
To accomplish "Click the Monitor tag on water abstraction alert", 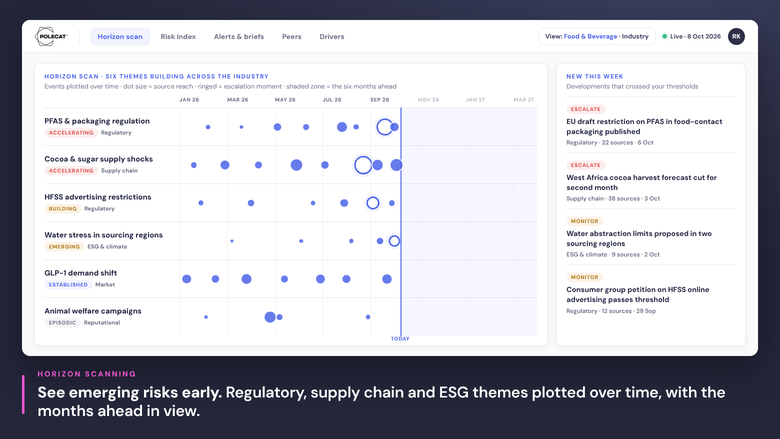I will click(585, 221).
